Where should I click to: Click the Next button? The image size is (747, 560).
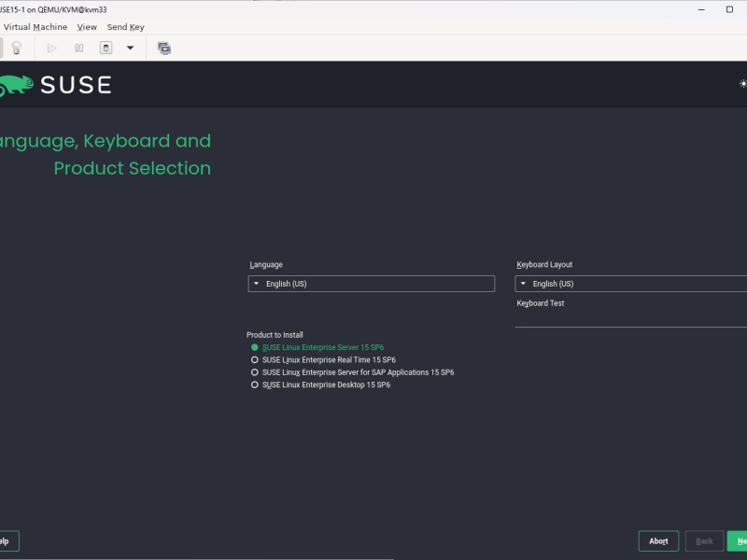click(737, 541)
